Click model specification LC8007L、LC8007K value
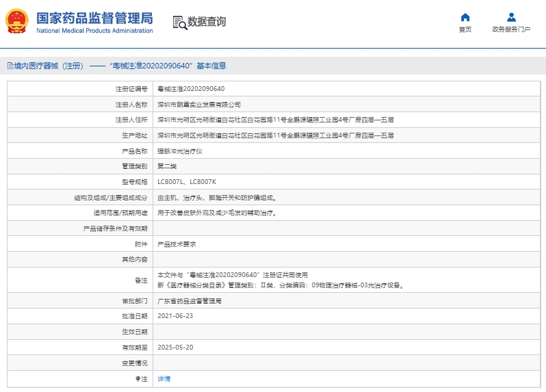Image resolution: width=546 pixels, height=392 pixels. [187, 182]
